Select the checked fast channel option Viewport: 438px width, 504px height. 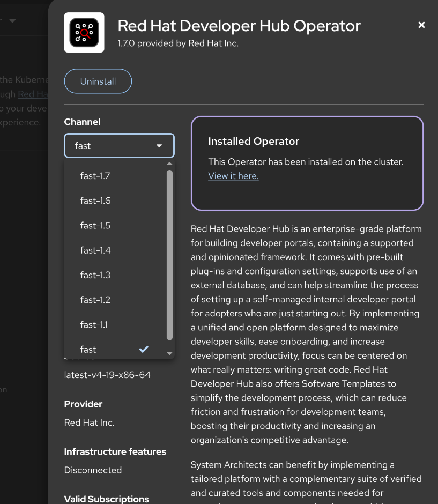[x=88, y=350]
